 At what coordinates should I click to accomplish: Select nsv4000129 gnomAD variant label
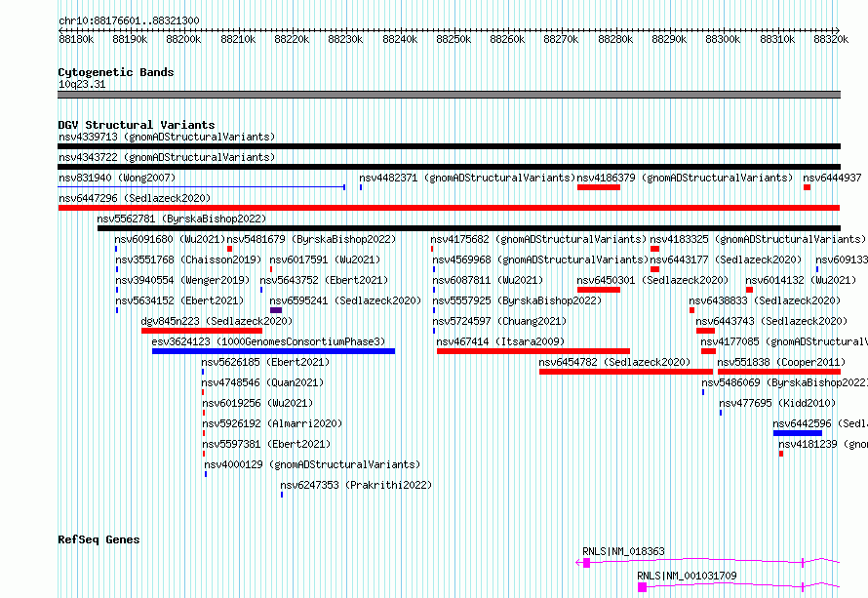tap(312, 464)
